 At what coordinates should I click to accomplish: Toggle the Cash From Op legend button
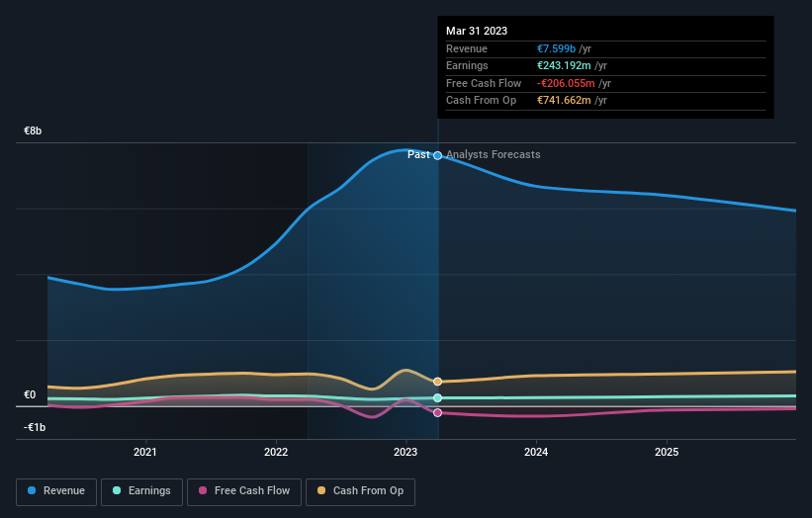pos(360,491)
